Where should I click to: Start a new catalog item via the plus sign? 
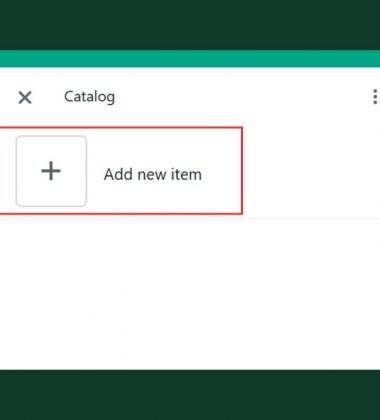[51, 171]
